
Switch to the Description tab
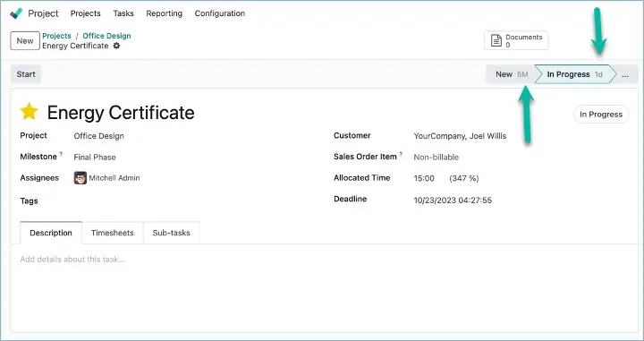click(51, 233)
